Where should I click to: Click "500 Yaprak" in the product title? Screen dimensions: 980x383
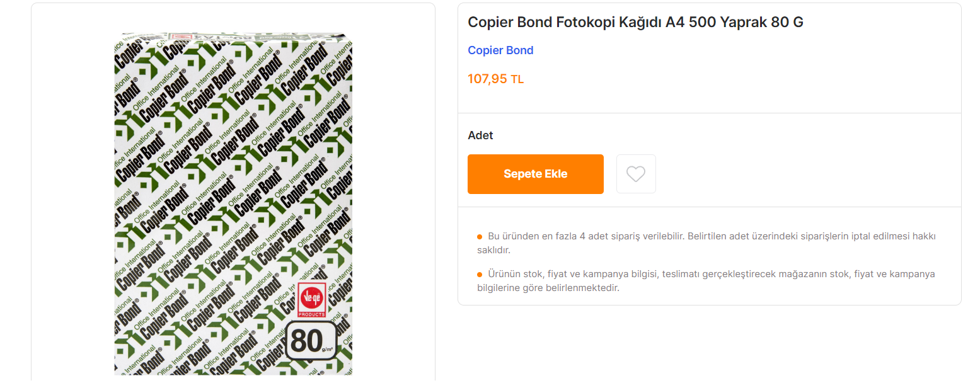click(728, 23)
